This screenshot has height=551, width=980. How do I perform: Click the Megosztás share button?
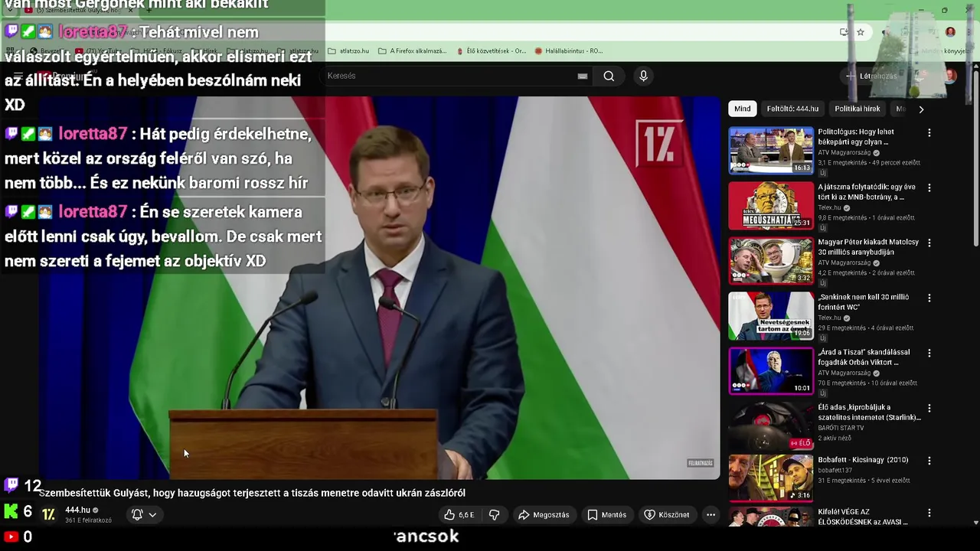[x=544, y=515]
